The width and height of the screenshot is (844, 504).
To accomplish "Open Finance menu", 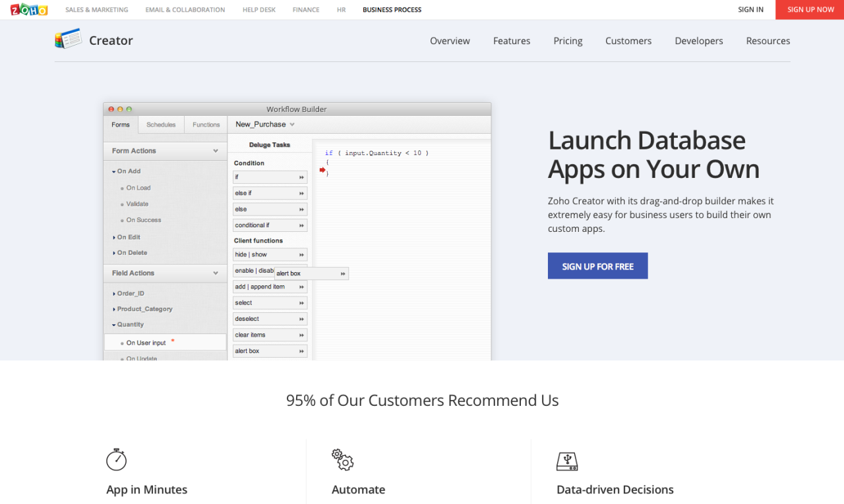I will [x=306, y=10].
